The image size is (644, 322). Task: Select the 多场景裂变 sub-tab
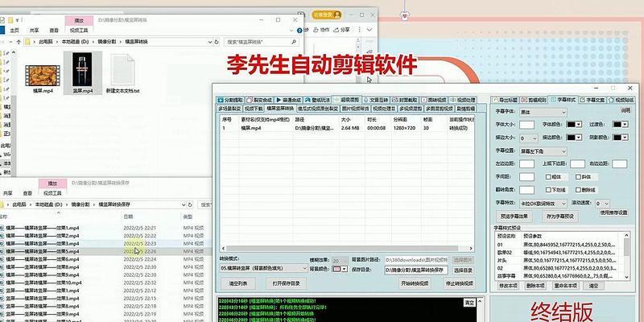pos(229,109)
